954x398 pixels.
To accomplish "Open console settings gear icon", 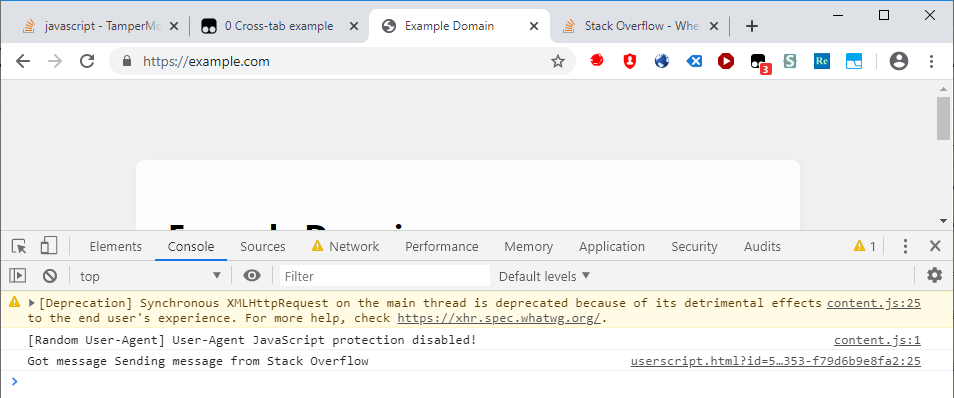I will pyautogui.click(x=935, y=275).
